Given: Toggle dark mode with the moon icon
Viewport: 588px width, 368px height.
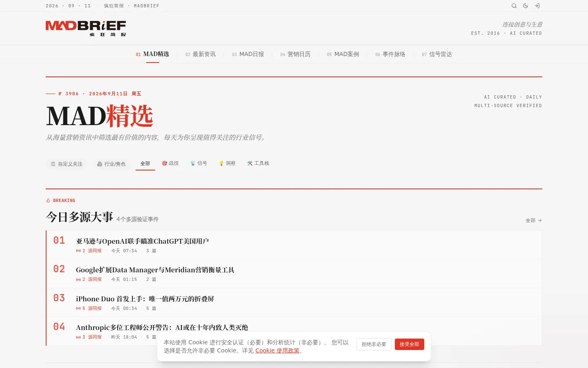Looking at the screenshot, I should click(526, 6).
